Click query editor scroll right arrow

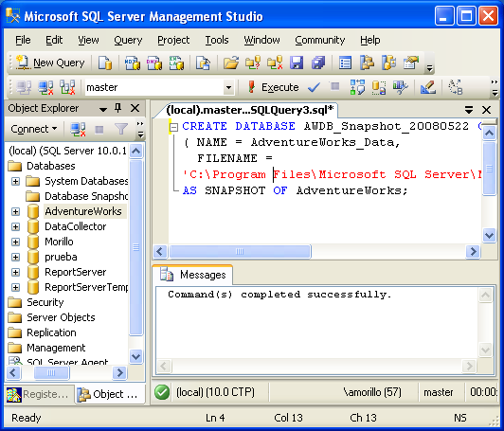click(473, 251)
